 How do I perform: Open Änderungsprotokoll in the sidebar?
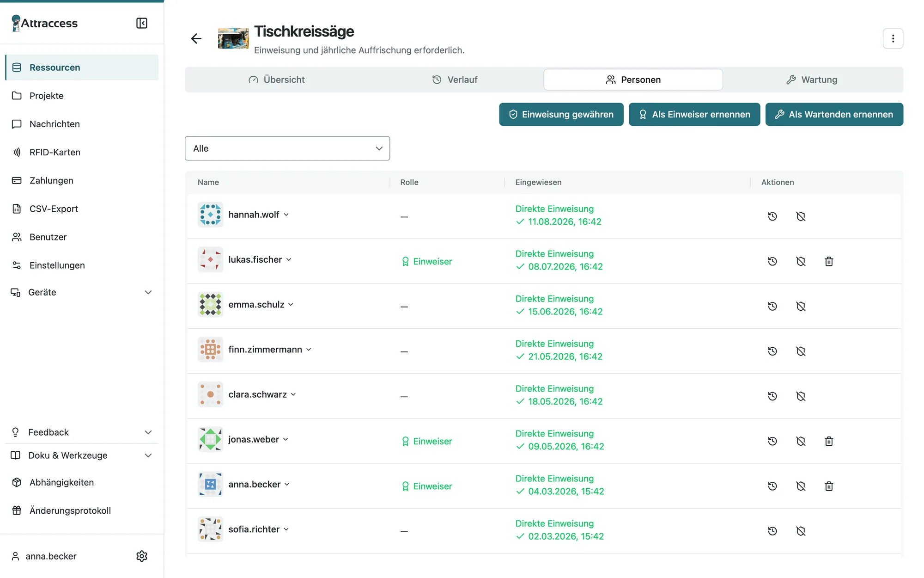click(x=81, y=510)
